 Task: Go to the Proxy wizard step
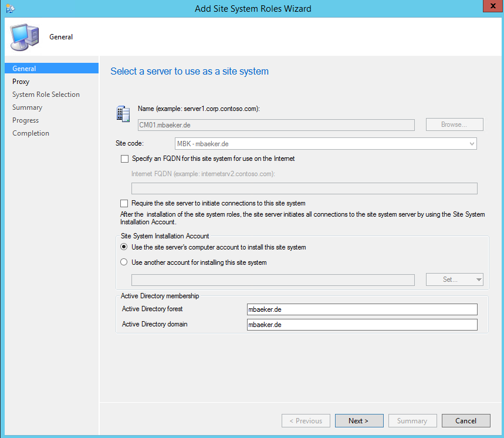pyautogui.click(x=21, y=82)
